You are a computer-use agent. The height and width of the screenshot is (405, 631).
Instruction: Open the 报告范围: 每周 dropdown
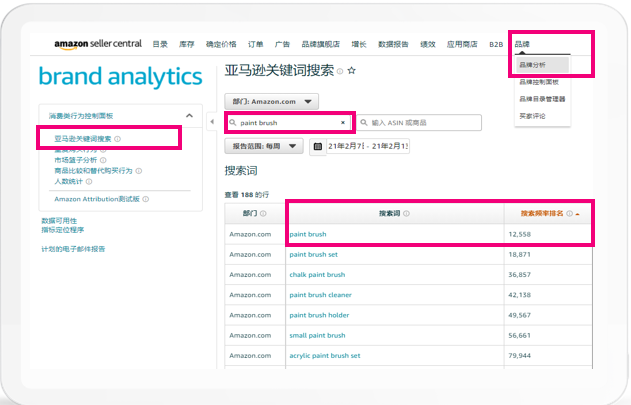click(264, 146)
